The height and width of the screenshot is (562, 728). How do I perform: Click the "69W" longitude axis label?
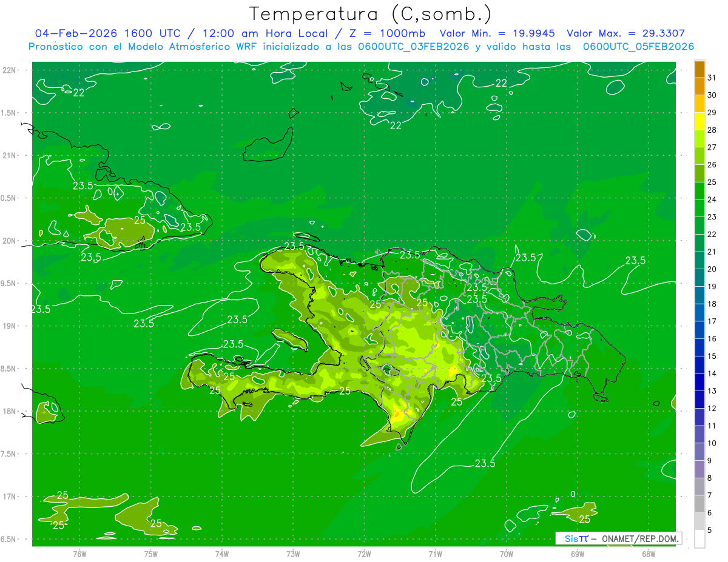coord(577,554)
